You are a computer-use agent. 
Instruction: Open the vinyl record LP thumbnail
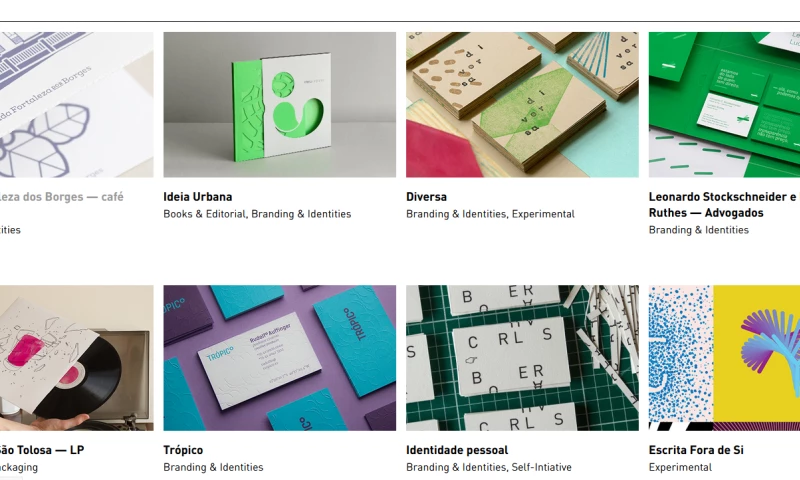click(77, 358)
